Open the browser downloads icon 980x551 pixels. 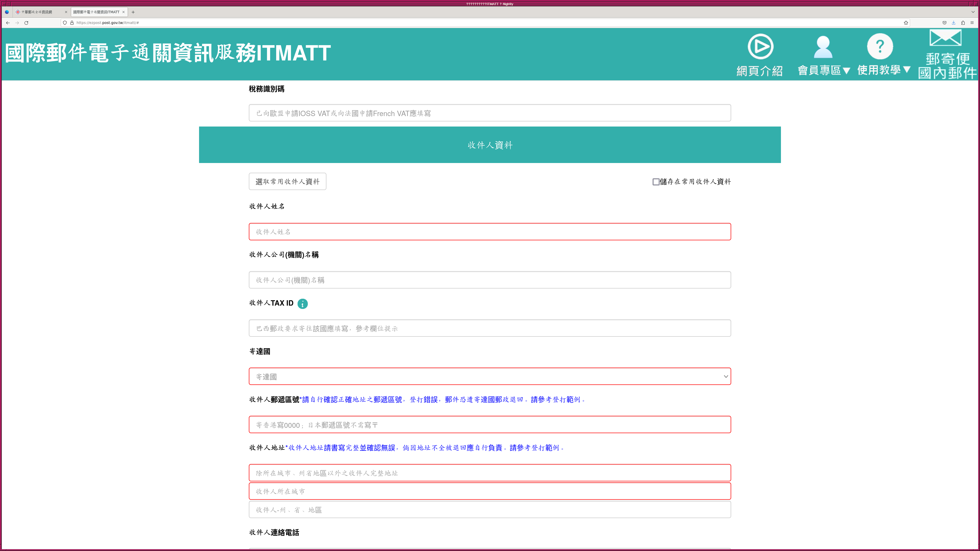coord(953,23)
